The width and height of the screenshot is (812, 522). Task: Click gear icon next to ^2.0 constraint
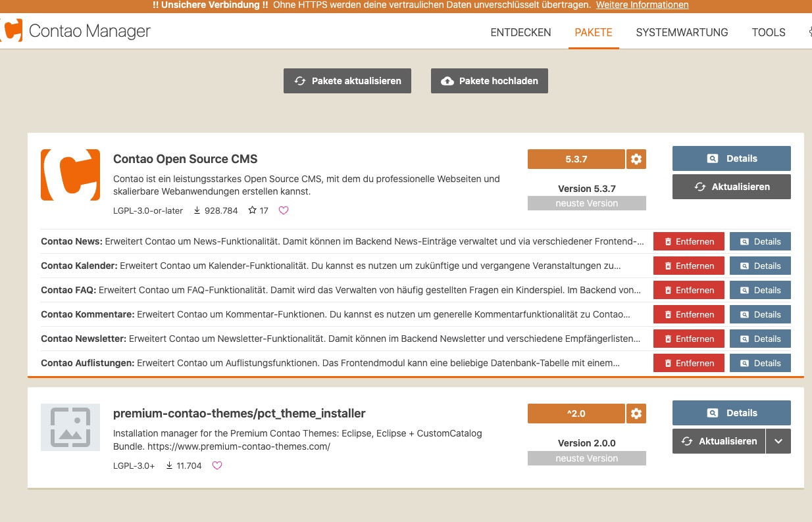click(x=636, y=414)
